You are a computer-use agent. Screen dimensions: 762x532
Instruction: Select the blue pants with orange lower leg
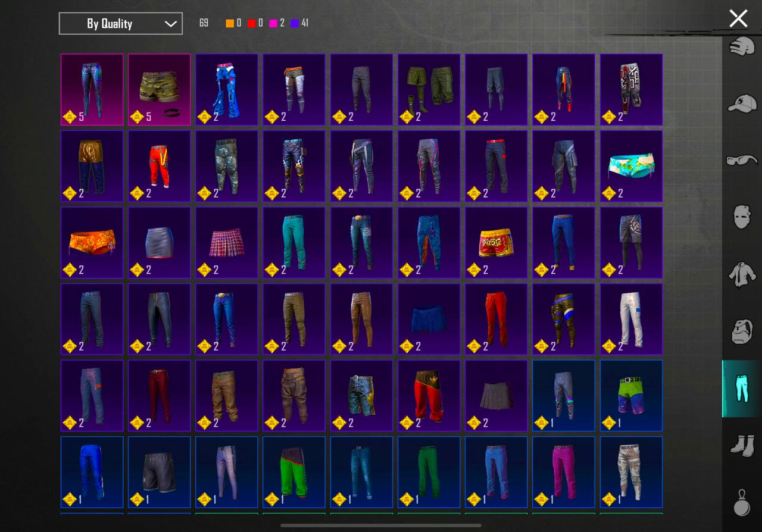pyautogui.click(x=429, y=243)
